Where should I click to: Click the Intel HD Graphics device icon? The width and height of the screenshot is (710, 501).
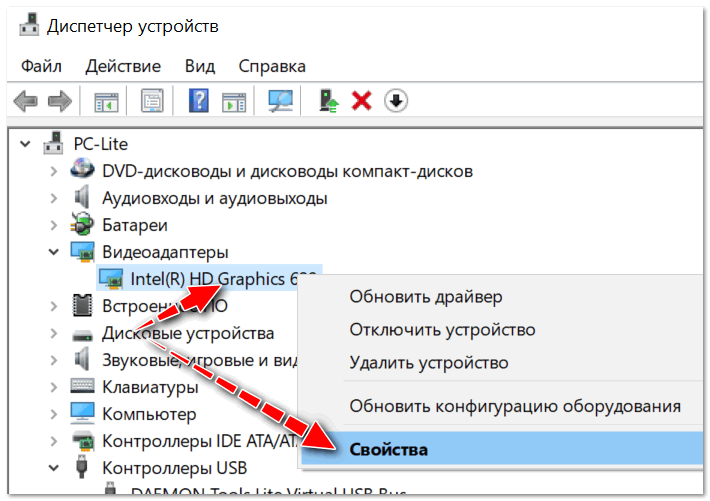pyautogui.click(x=111, y=279)
